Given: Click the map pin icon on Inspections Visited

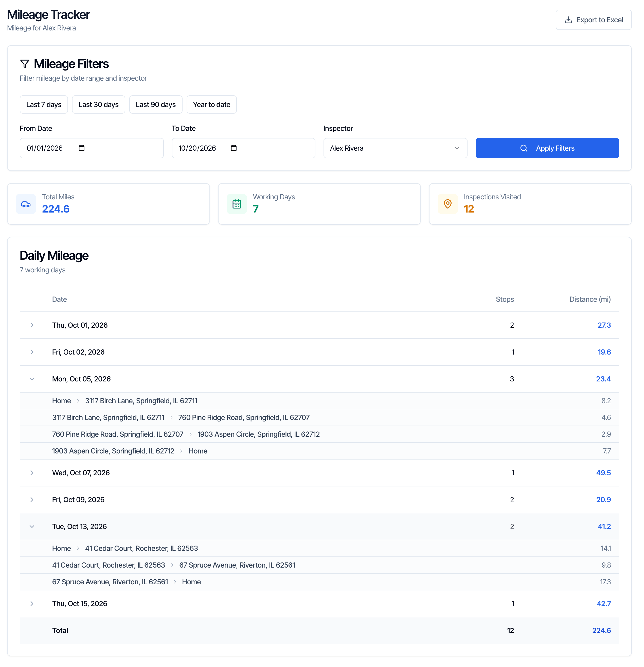Looking at the screenshot, I should pyautogui.click(x=447, y=204).
